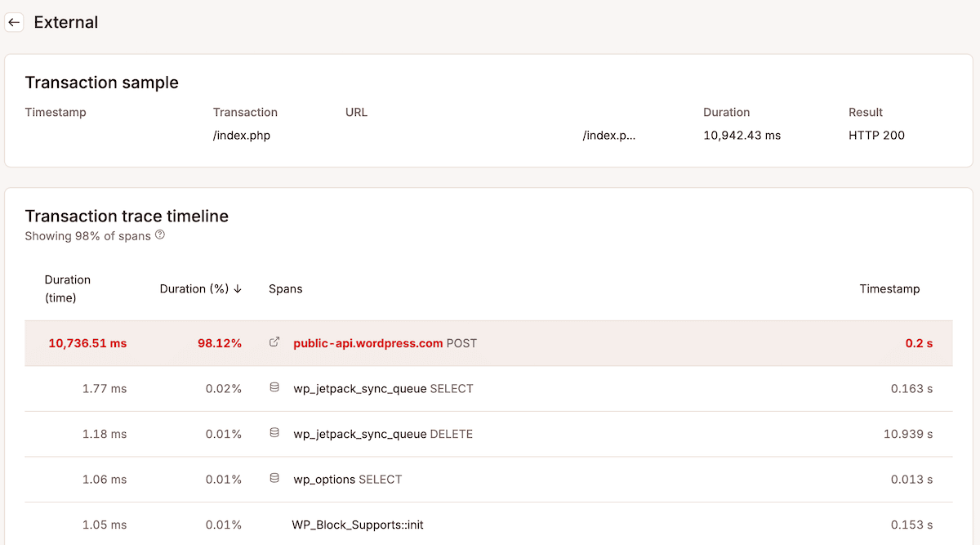Screen dimensions: 980x545
Task: Click database icon on wp_options SELECT row
Action: (274, 479)
